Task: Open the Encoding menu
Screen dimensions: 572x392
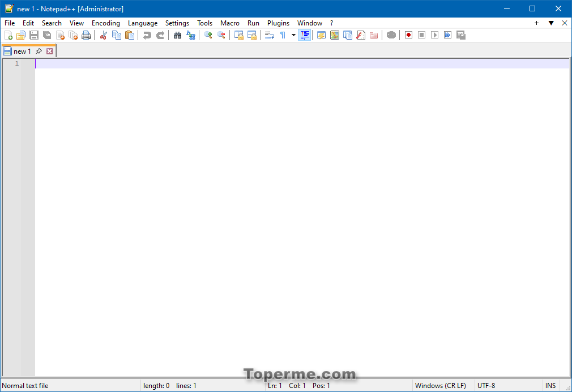Action: tap(106, 23)
